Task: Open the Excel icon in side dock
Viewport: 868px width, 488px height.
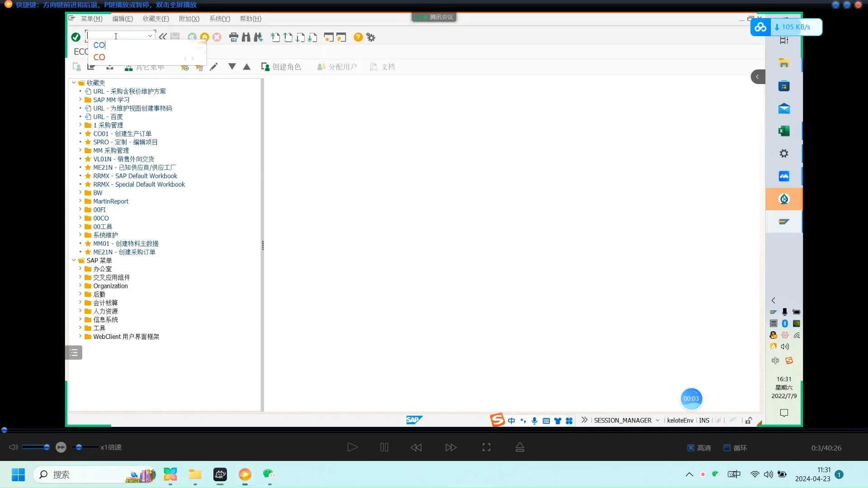Action: pyautogui.click(x=784, y=131)
